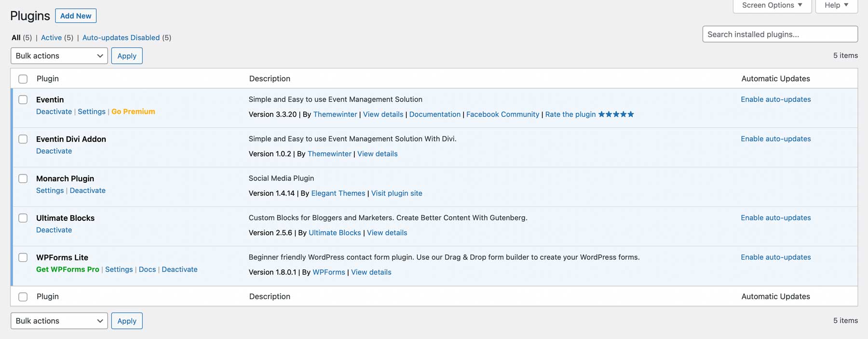Open the Screen Options panel

772,5
